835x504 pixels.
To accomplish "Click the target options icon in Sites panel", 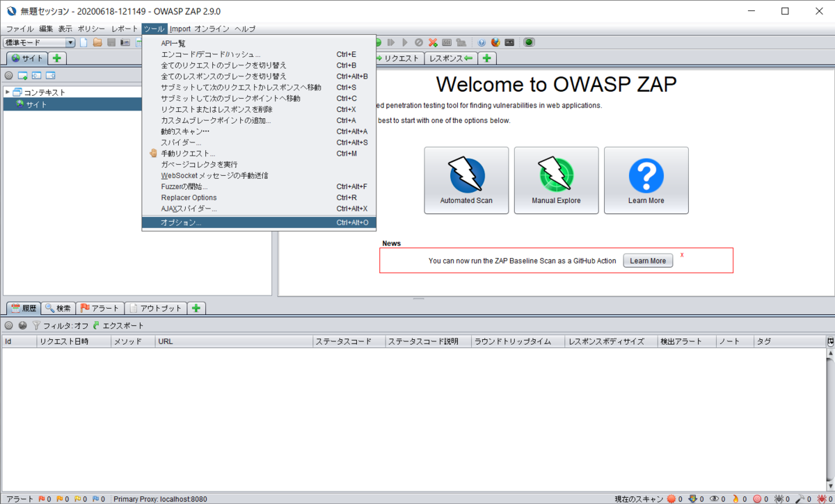I will (x=8, y=75).
